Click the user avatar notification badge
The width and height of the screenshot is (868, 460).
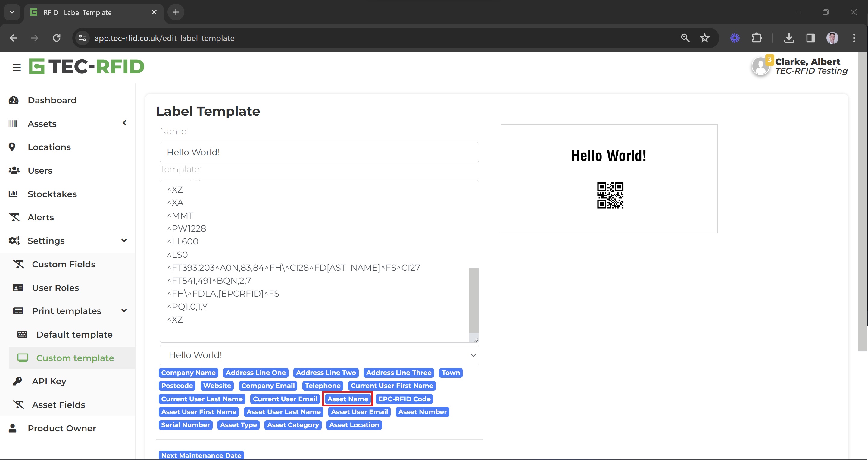click(x=769, y=60)
